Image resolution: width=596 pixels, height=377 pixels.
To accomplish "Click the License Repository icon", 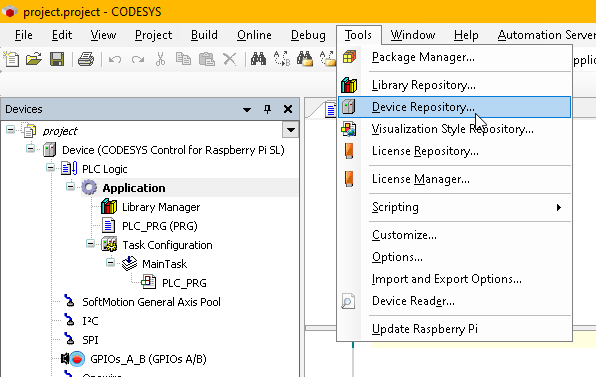I will tap(349, 151).
